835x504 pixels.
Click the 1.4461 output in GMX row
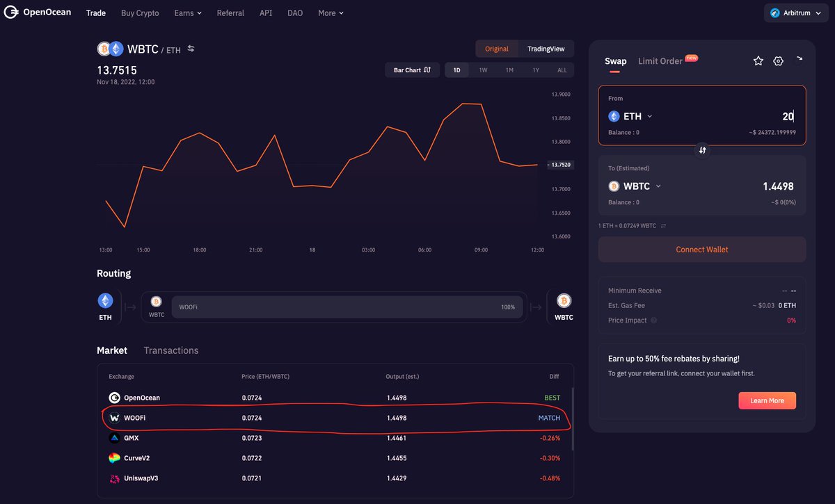click(x=397, y=438)
